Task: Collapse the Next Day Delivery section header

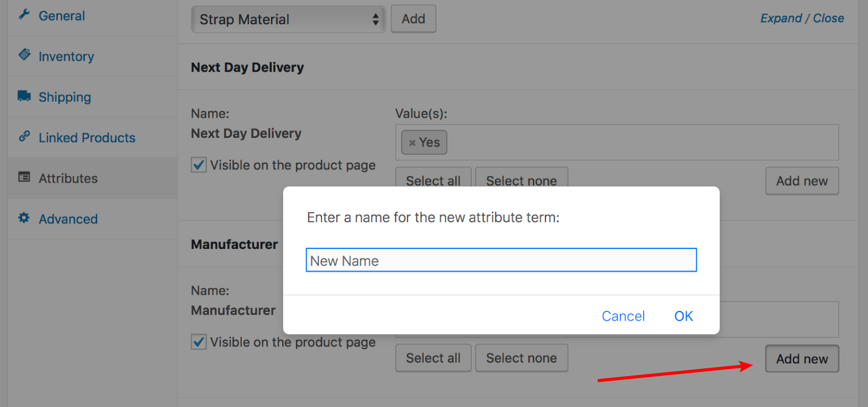Action: coord(518,67)
